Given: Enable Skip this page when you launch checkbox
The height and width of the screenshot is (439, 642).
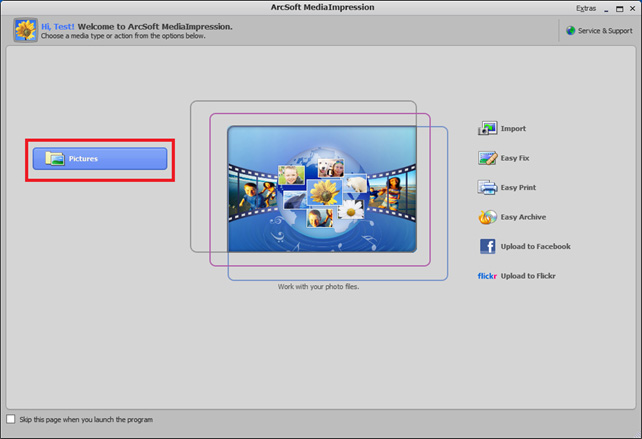Looking at the screenshot, I should point(11,419).
